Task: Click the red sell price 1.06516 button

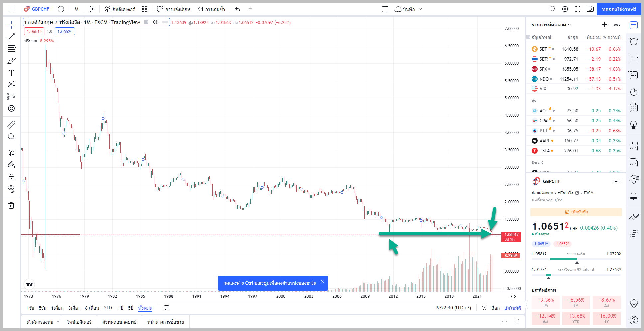Action: [x=34, y=31]
